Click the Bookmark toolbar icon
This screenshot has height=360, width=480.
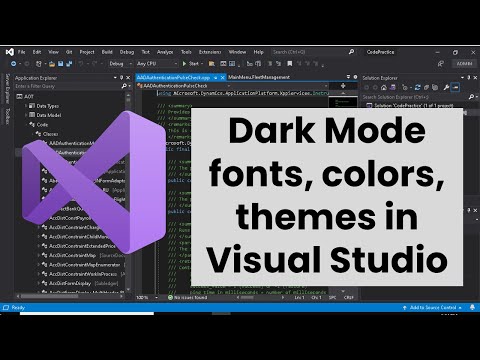pos(290,63)
